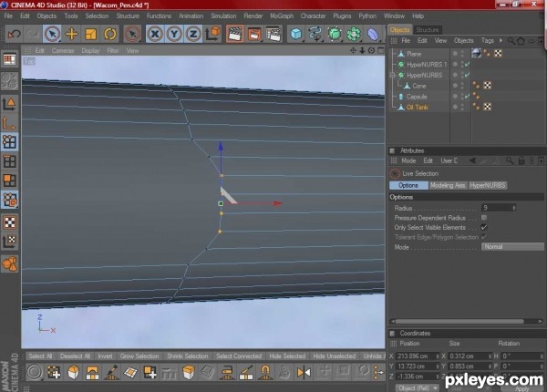The image size is (547, 392).
Task: Open spline objects icon
Action: click(315, 34)
